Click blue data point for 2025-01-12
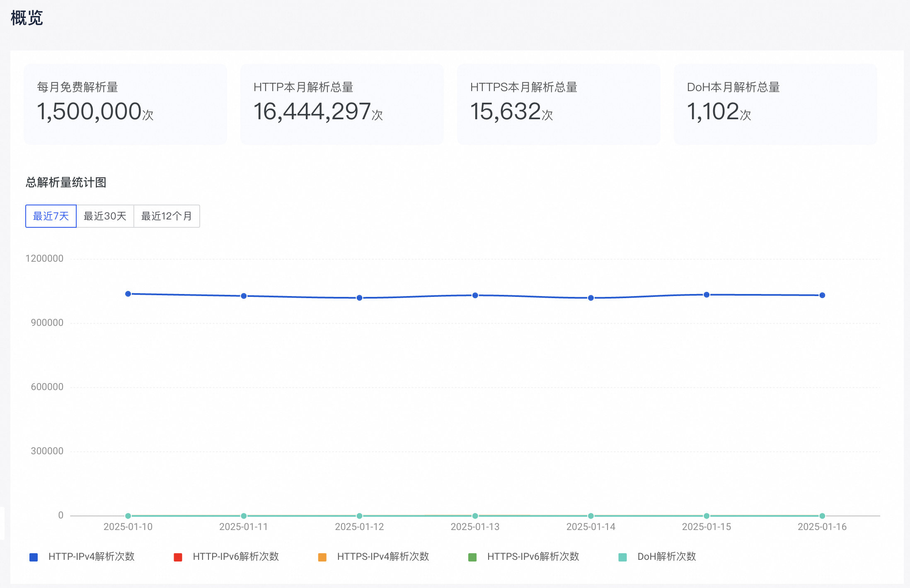Image resolution: width=910 pixels, height=588 pixels. [359, 298]
